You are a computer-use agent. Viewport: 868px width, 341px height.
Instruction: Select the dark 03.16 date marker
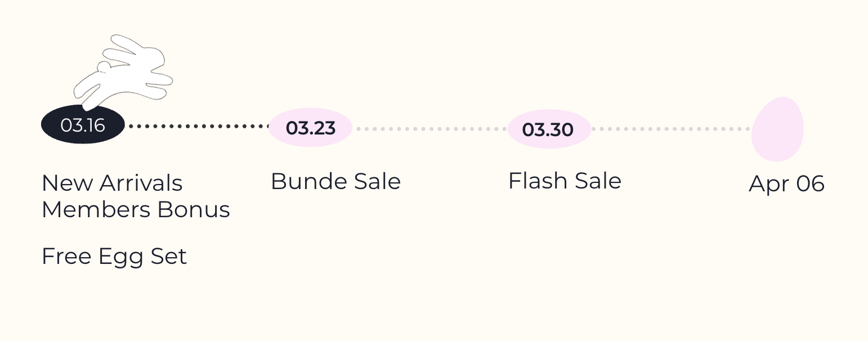pyautogui.click(x=83, y=125)
